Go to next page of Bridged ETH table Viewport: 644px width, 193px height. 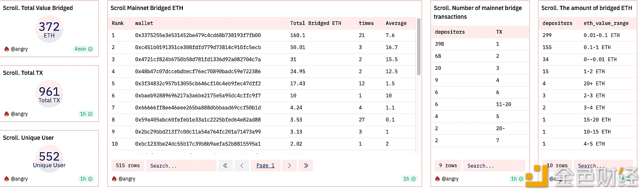tap(290, 166)
